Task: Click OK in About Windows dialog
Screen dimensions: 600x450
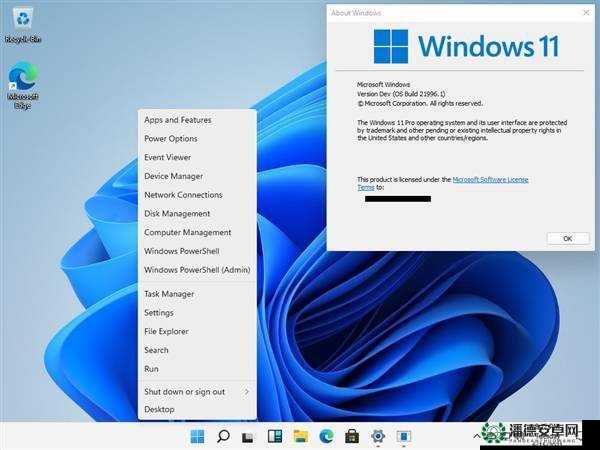Action: point(568,238)
